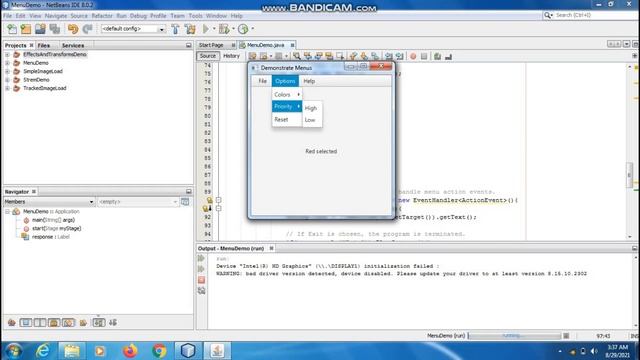
Task: Close the Output MenuDemo (run) tab
Action: tap(271, 248)
